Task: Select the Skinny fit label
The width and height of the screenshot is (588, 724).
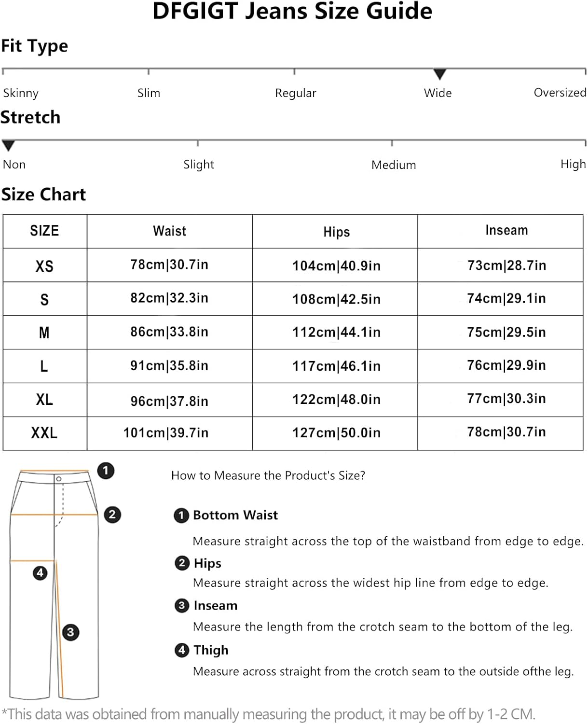Action: (21, 93)
